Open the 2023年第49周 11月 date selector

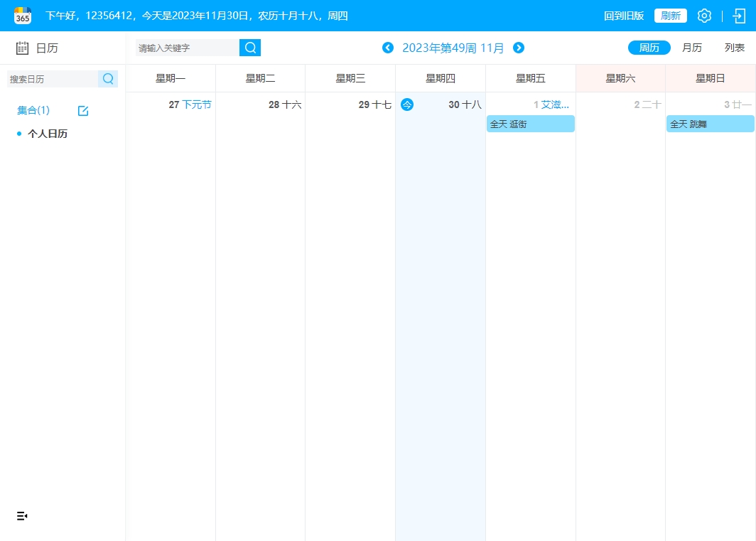[x=453, y=48]
